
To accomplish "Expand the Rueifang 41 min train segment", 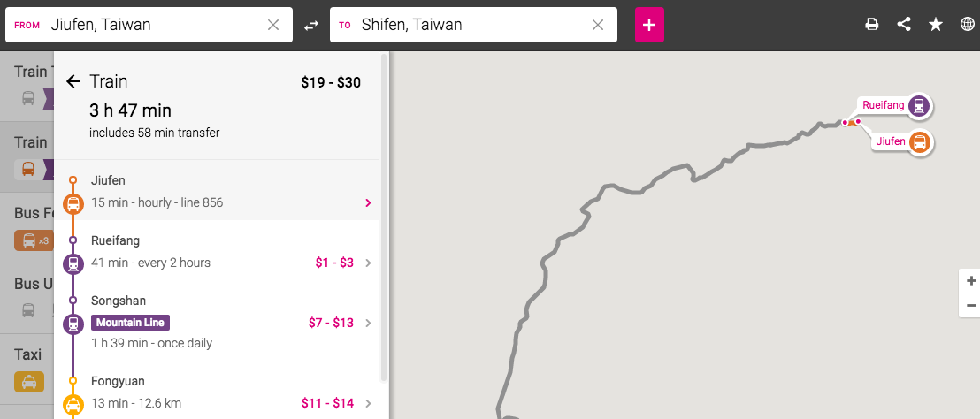I will coord(368,263).
